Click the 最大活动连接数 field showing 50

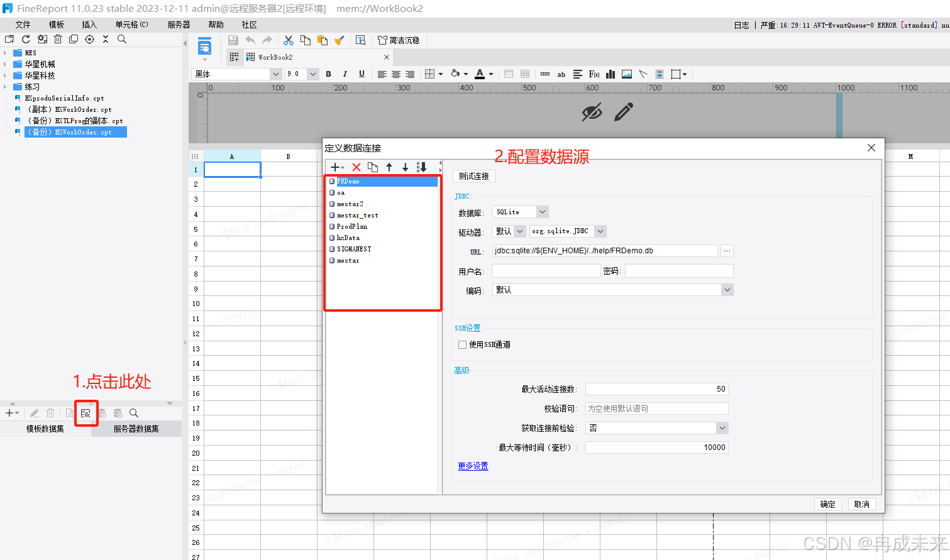pos(657,389)
